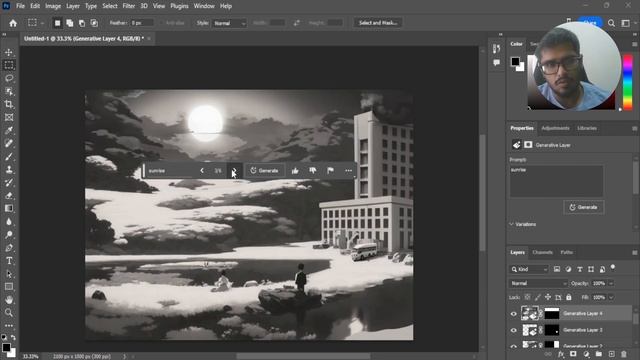Click the add layer style fx icon
The image size is (640, 360).
(x=561, y=354)
